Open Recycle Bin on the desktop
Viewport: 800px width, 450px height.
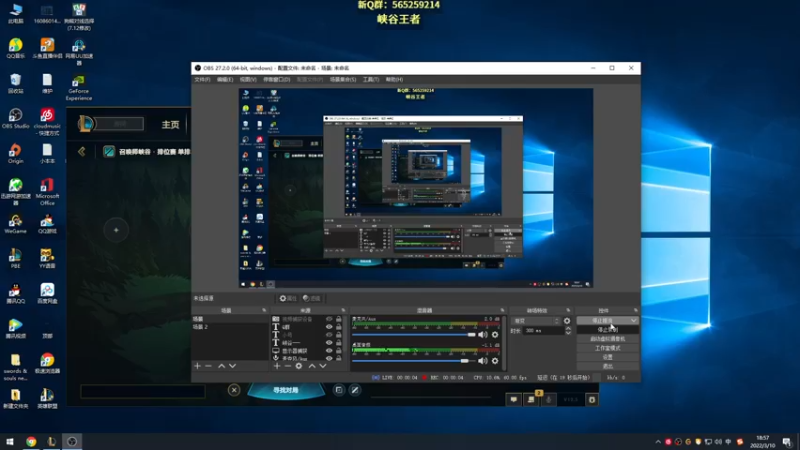click(15, 84)
